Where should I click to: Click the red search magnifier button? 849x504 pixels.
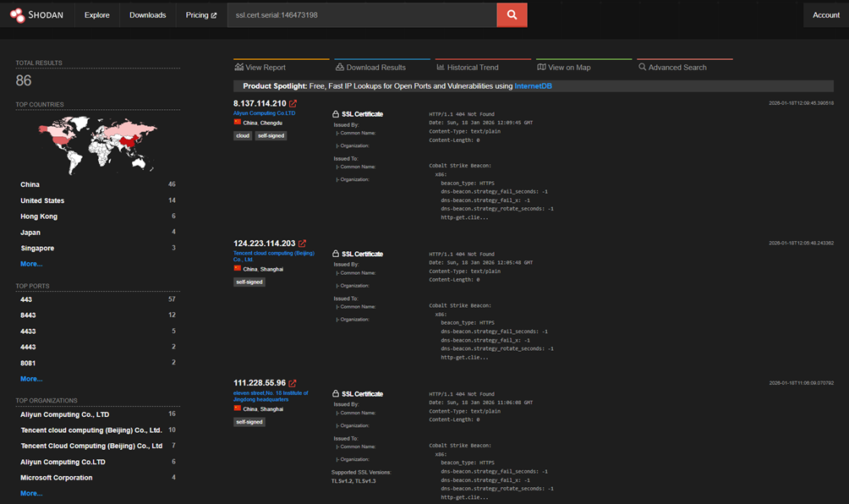(512, 14)
